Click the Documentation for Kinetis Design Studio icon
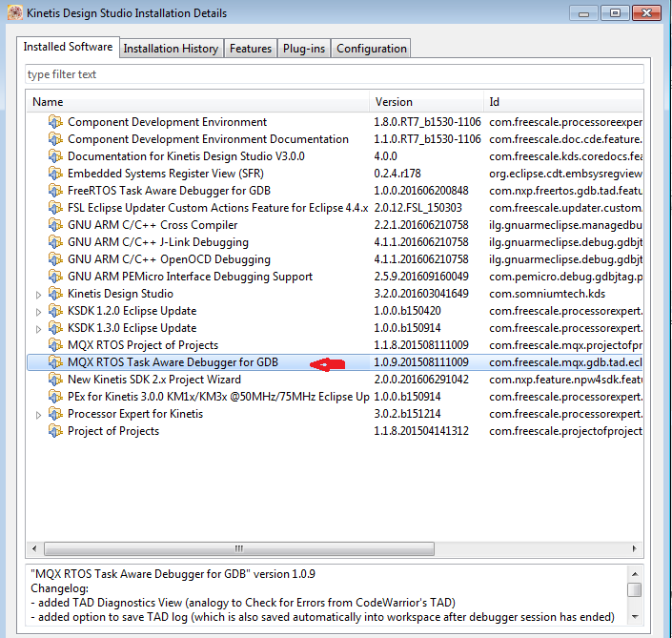Image resolution: width=672 pixels, height=638 pixels. click(55, 156)
